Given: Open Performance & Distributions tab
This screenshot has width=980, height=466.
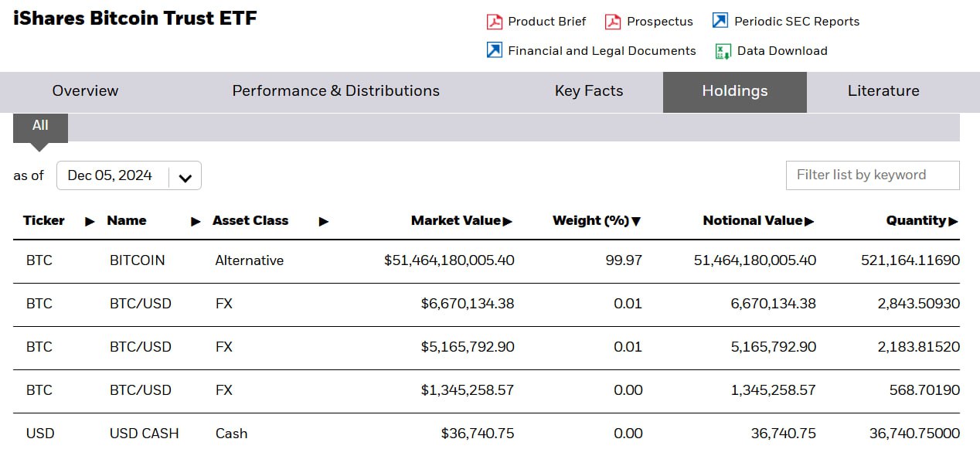Looking at the screenshot, I should [335, 91].
